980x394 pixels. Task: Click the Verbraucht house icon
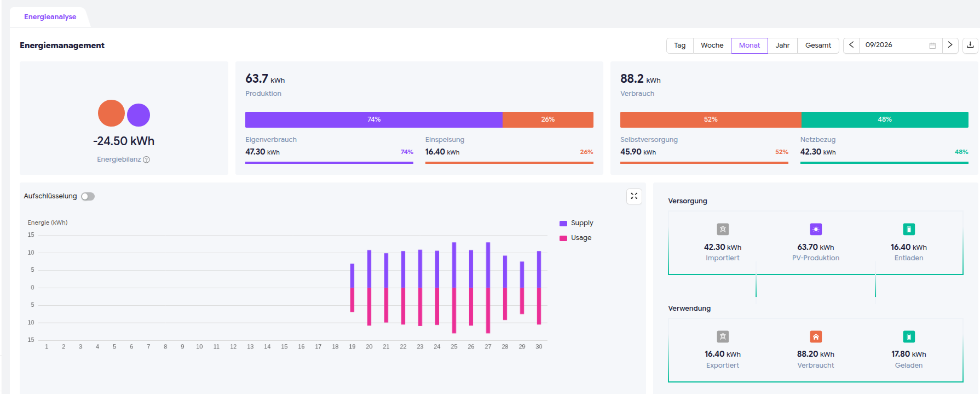pos(816,336)
